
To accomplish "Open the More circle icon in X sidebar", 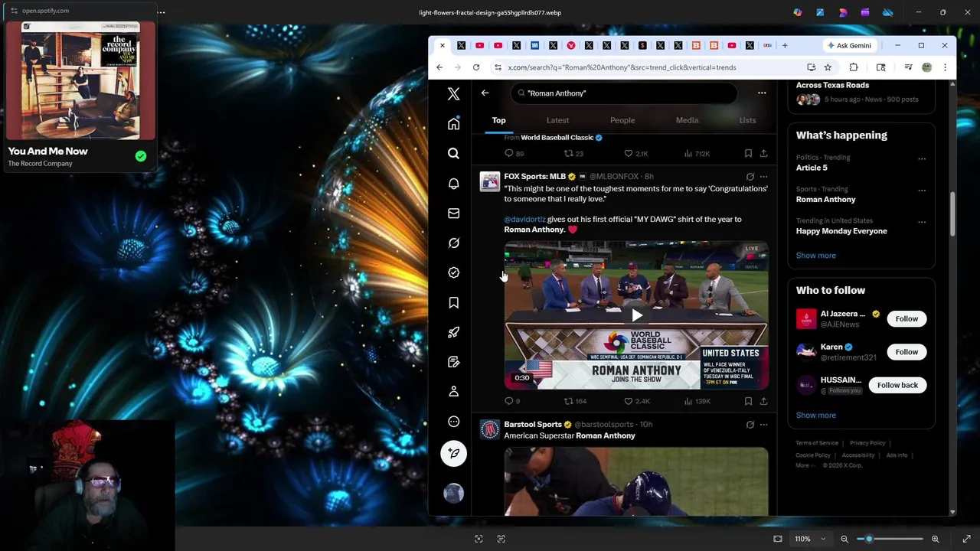I will [x=453, y=422].
